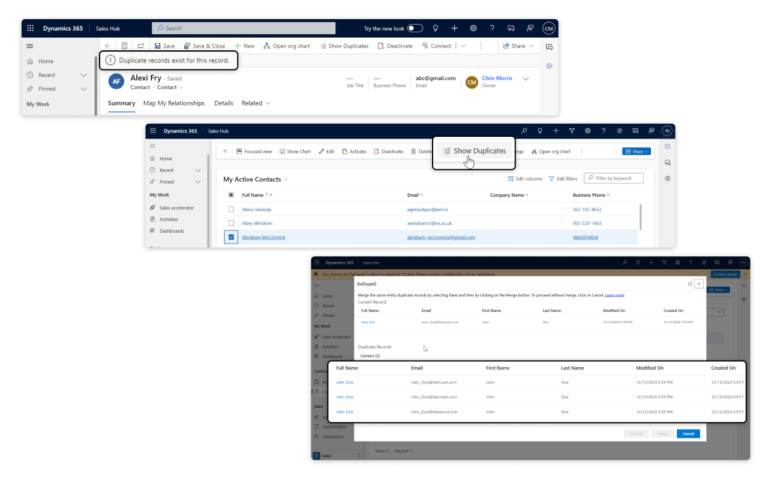Click back arrow on Alexi Fry record toolbar
Image resolution: width=768 pixels, height=480 pixels.
click(x=108, y=46)
